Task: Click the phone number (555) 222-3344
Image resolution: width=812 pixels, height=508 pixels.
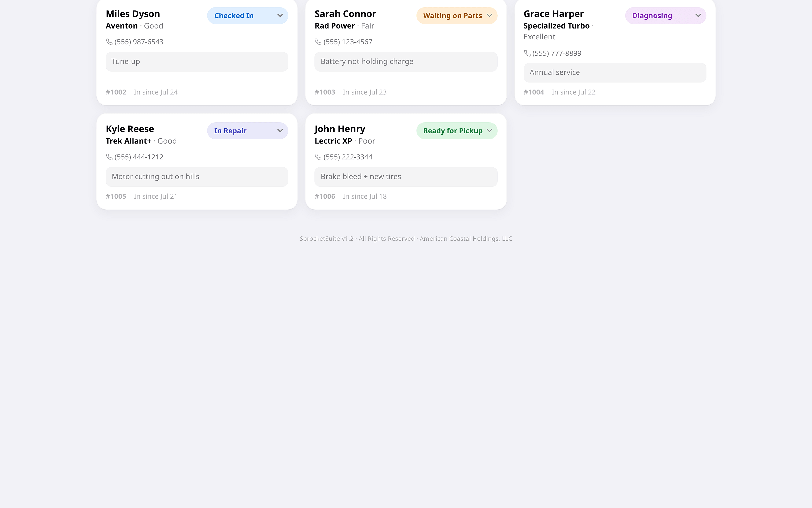Action: (x=348, y=157)
